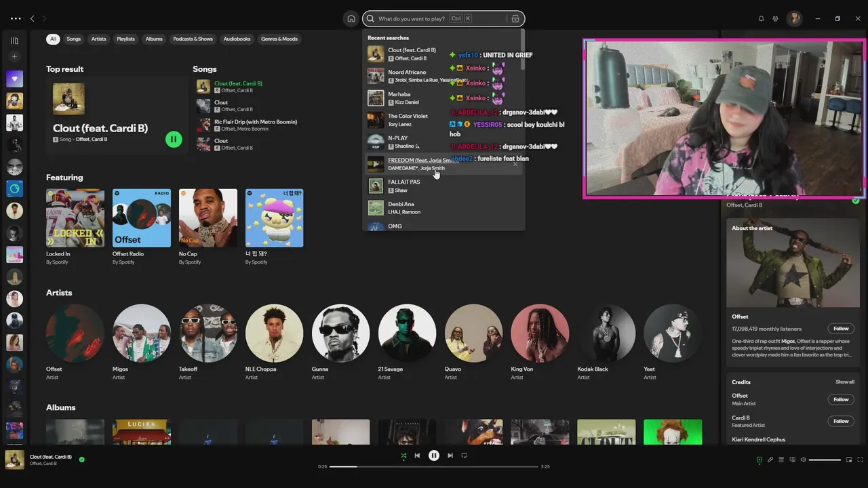Screen dimensions: 868x488
Task: Open notifications bell icon
Action: 761,18
